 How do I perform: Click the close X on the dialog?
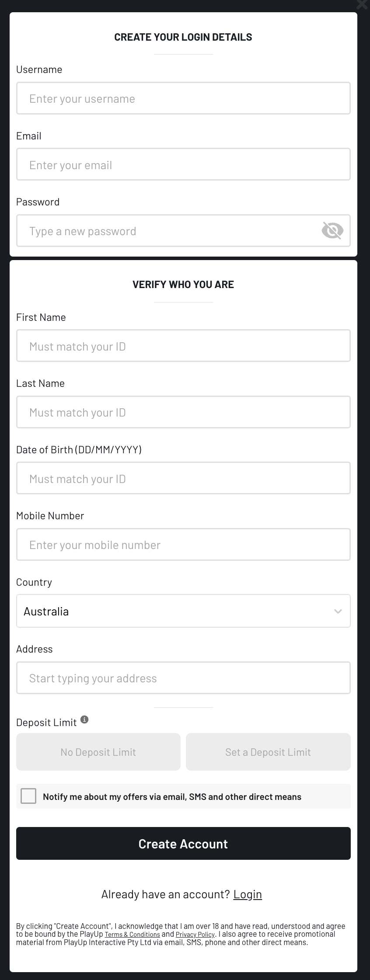[362, 5]
